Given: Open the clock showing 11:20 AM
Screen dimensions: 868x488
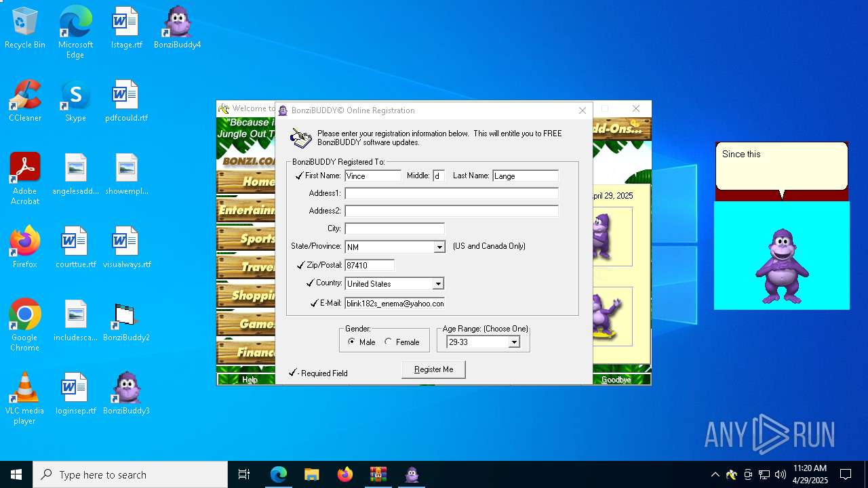Looking at the screenshot, I should (x=810, y=474).
